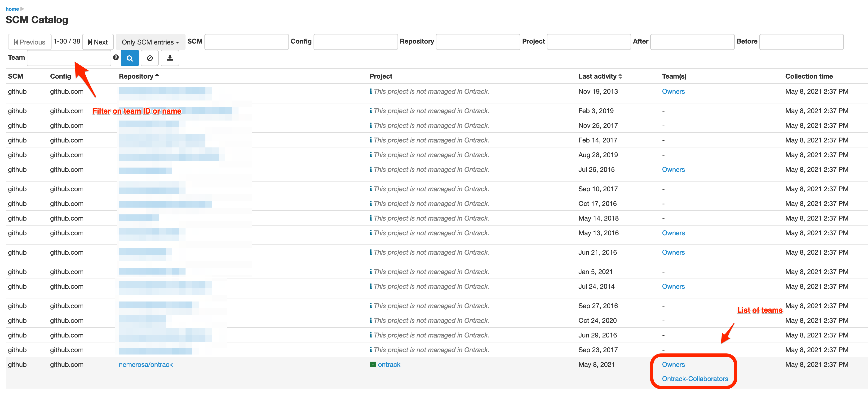This screenshot has height=399, width=868.
Task: Click the green ontrack project icon
Action: pos(373,364)
